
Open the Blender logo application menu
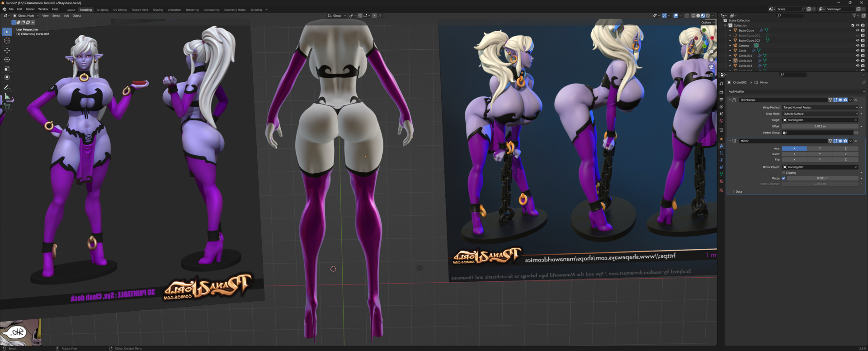click(4, 9)
